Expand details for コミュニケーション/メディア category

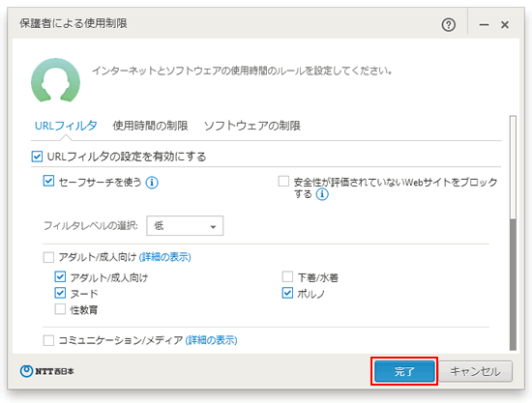[211, 340]
